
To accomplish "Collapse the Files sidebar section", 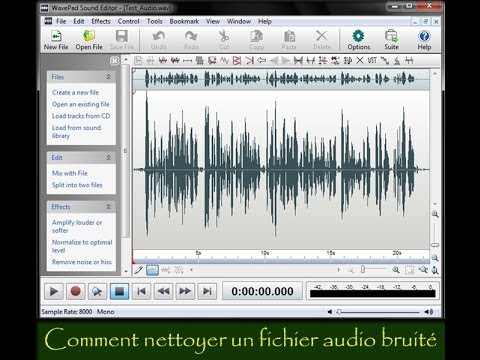I will pyautogui.click(x=108, y=77).
